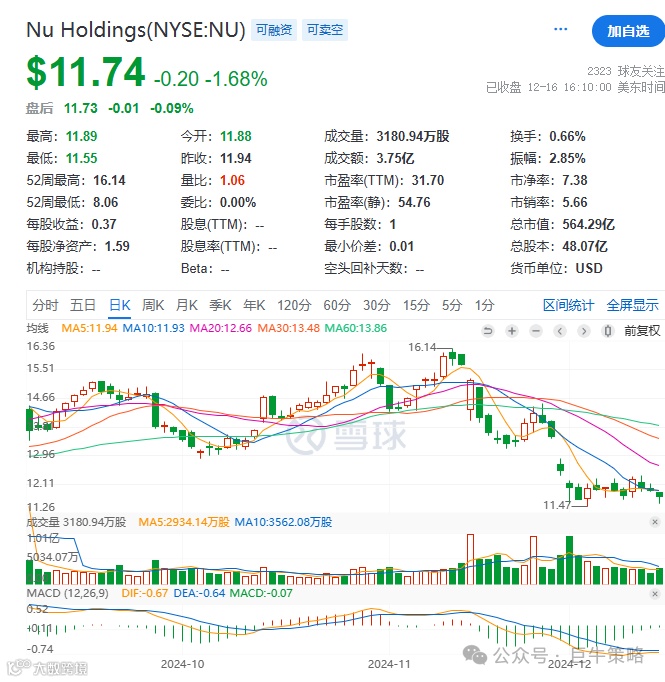This screenshot has height=682, width=665.
Task: Switch to the 五日 chart tab
Action: coord(83,305)
